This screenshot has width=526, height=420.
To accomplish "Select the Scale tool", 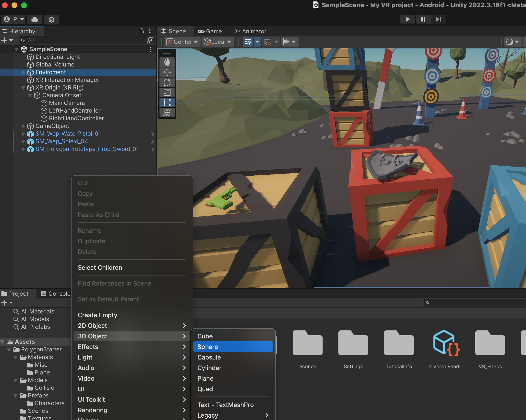I will click(167, 92).
